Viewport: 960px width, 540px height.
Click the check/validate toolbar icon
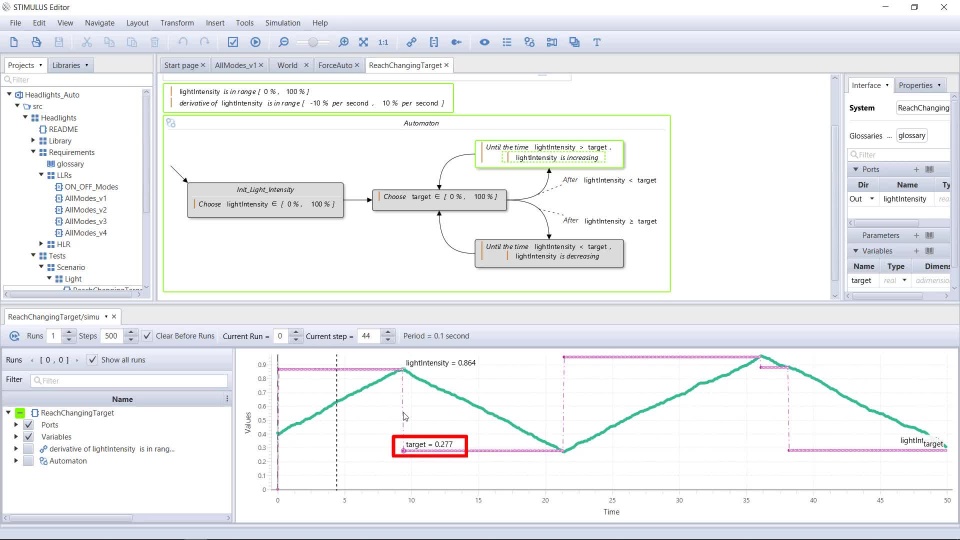[233, 42]
